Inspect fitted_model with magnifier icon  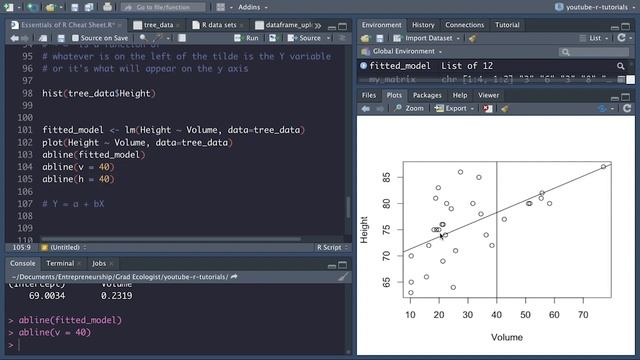(x=620, y=66)
